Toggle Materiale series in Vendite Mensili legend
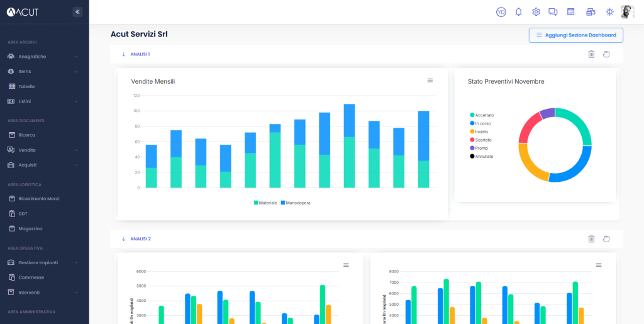Viewport: 644px width, 324px height. point(265,203)
